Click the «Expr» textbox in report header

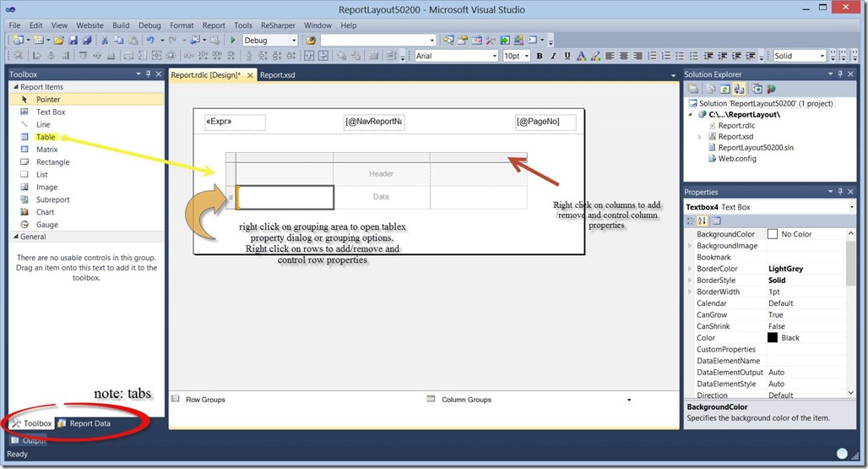click(x=235, y=122)
